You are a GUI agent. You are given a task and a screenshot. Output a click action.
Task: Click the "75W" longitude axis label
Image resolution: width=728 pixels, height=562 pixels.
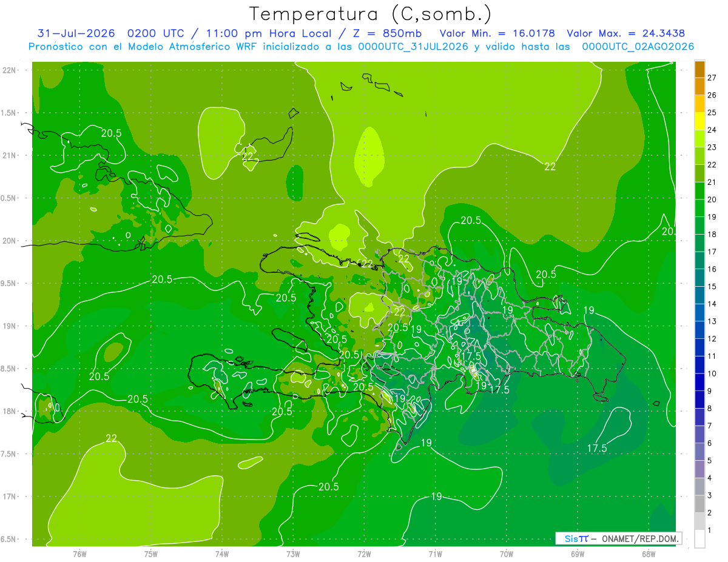(150, 554)
